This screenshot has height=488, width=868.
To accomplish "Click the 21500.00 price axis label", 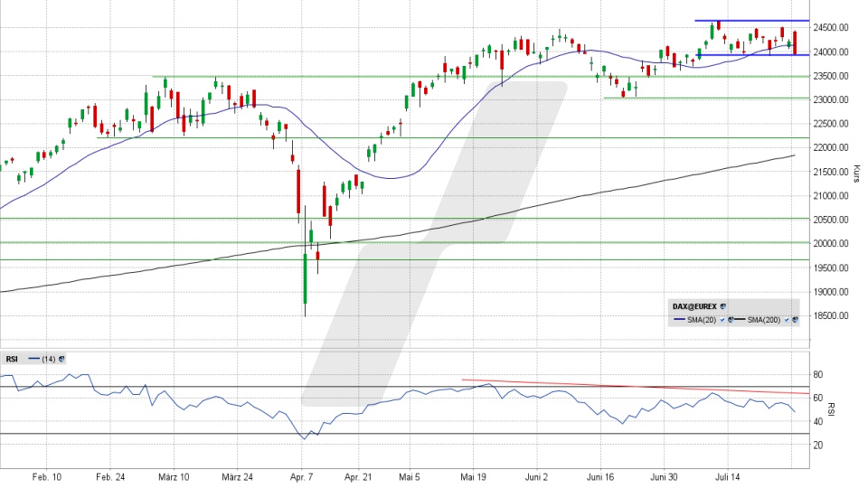I will point(831,172).
